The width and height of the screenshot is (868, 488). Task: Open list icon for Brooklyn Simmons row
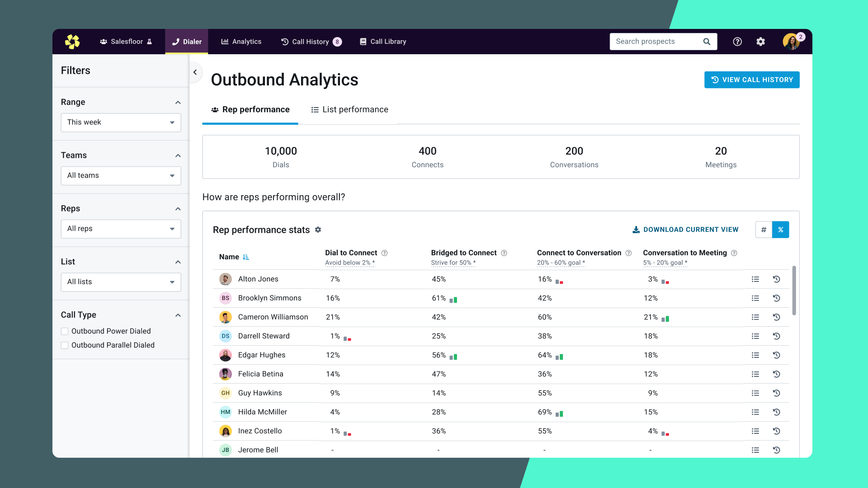755,298
